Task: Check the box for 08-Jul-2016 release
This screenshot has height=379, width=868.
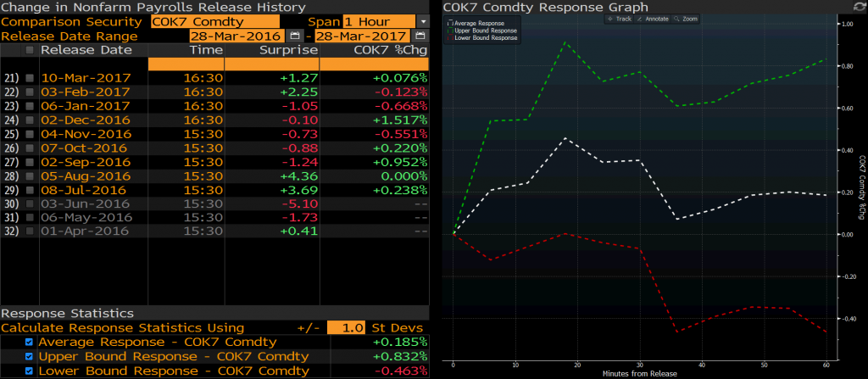Action: click(30, 190)
